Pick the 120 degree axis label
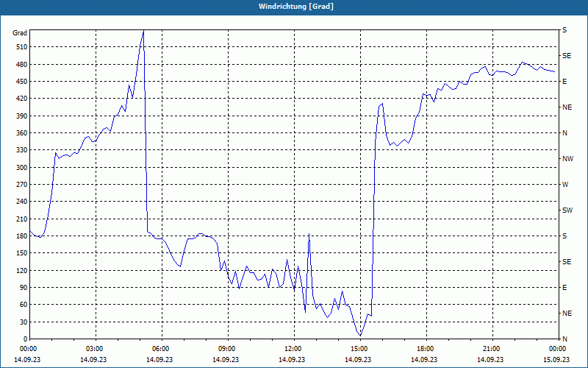The height and width of the screenshot is (368, 588). click(x=22, y=270)
